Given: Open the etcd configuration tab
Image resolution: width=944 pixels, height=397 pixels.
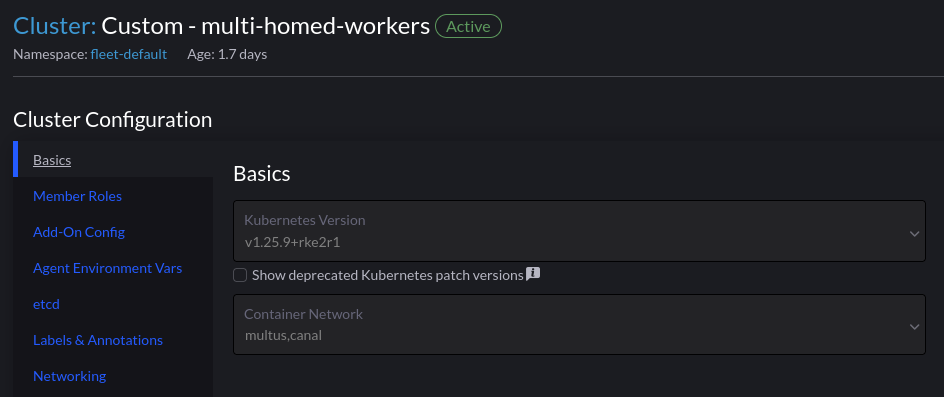Looking at the screenshot, I should coord(46,304).
